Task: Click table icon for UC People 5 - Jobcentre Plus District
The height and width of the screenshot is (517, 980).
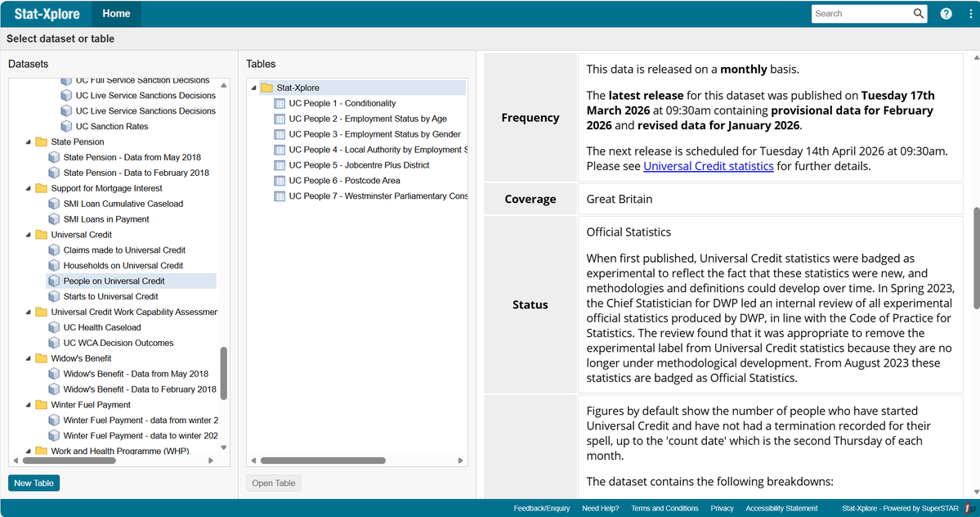Action: [x=280, y=165]
